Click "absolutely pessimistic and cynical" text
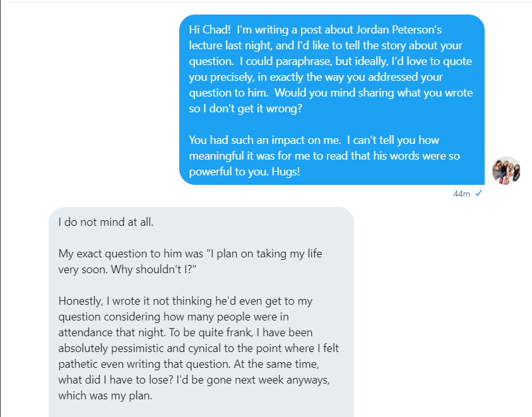Image resolution: width=532 pixels, height=417 pixels. [x=138, y=348]
